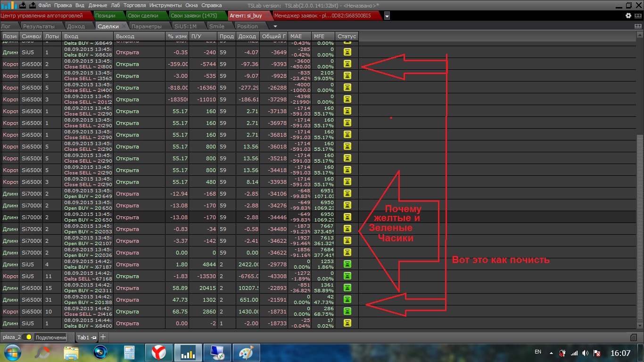This screenshot has width=644, height=362.
Task: Click the % change value 68.75
Action: coord(180,312)
